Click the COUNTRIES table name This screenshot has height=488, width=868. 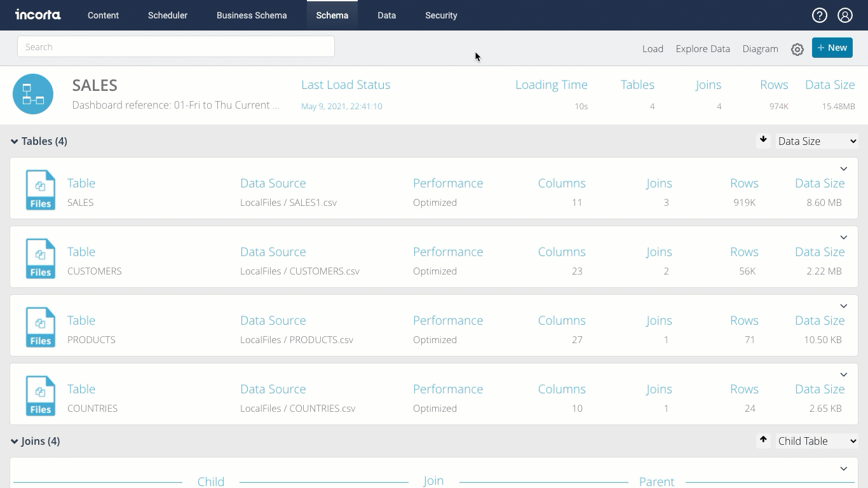(x=93, y=409)
